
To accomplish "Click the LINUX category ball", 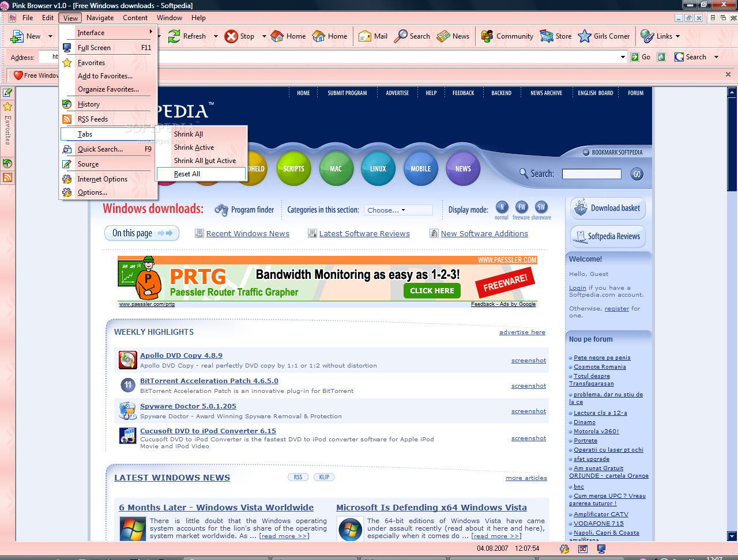I will click(378, 168).
